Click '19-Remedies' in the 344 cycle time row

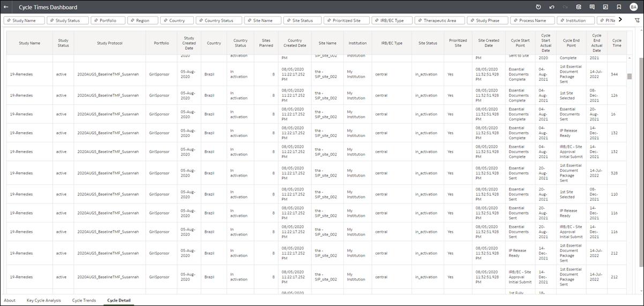coord(21,74)
